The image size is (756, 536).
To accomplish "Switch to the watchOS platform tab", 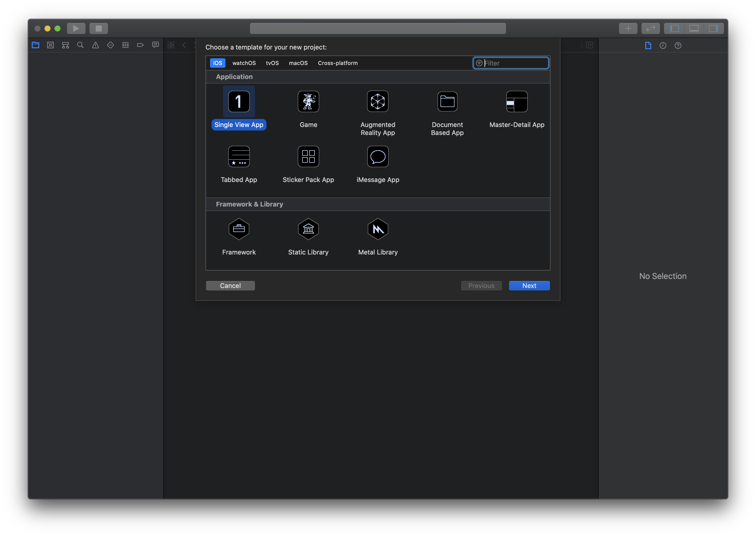I will click(x=244, y=63).
